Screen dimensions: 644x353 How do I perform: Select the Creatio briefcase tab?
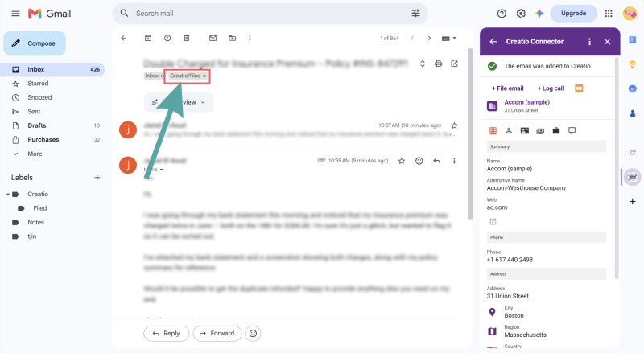[556, 130]
